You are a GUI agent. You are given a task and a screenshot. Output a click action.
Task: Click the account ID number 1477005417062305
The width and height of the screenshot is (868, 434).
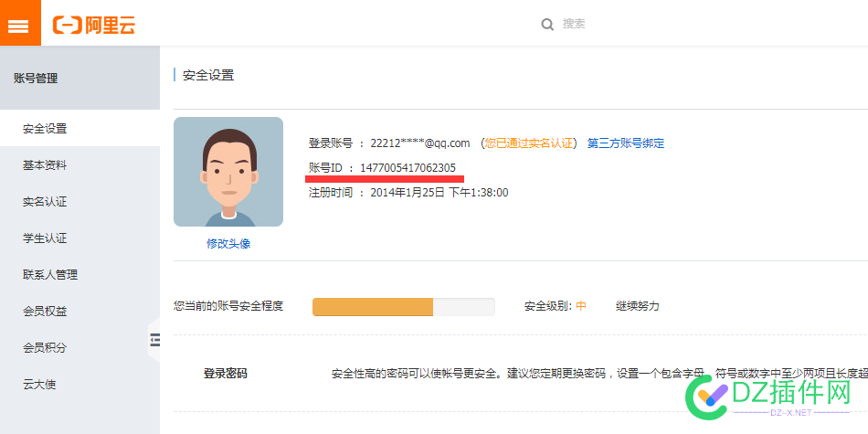pos(408,168)
